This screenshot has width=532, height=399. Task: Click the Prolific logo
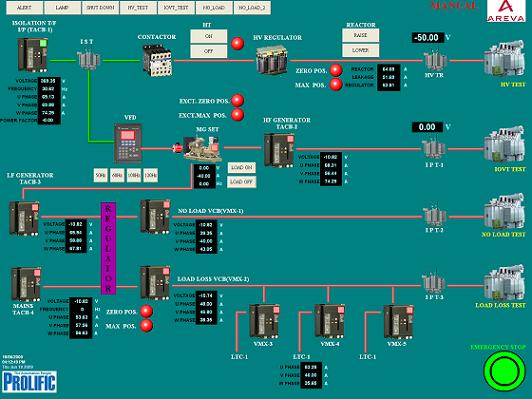(x=30, y=381)
